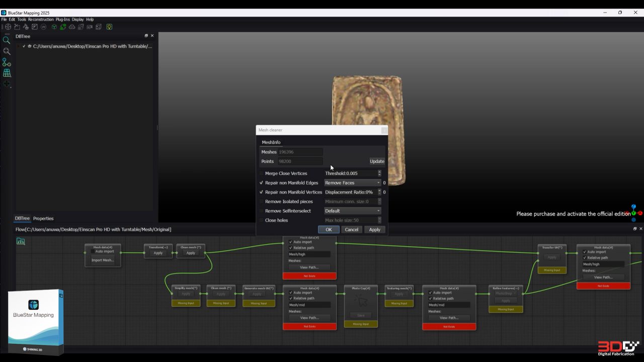This screenshot has height=362, width=644.
Task: Increase the Threshold value using its stepper
Action: [x=379, y=171]
